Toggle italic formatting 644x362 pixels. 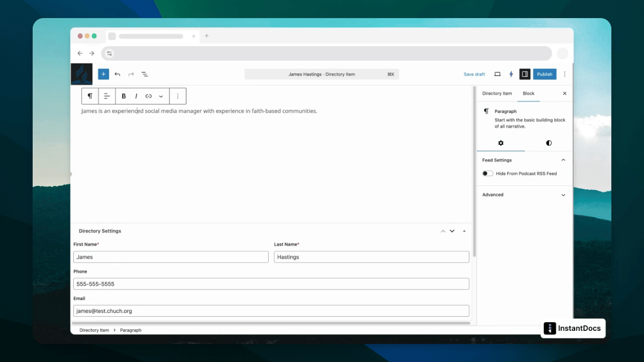coord(136,96)
